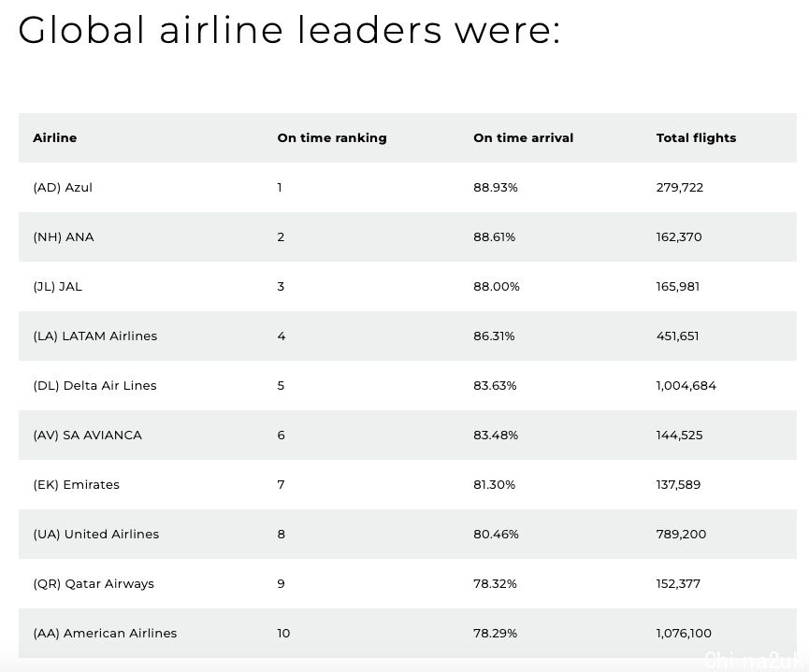Viewport: 809px width, 672px height.
Task: Click the 1,004,684 total flights value
Action: pos(686,385)
